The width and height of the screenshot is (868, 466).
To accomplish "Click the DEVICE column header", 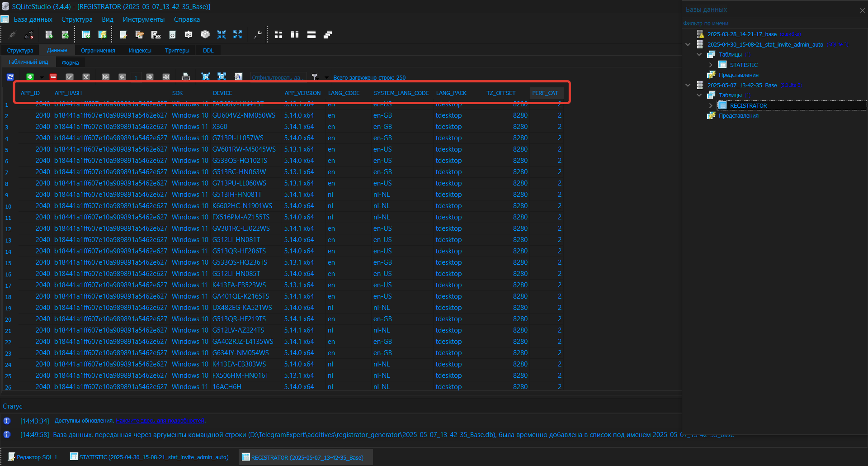I will (222, 93).
